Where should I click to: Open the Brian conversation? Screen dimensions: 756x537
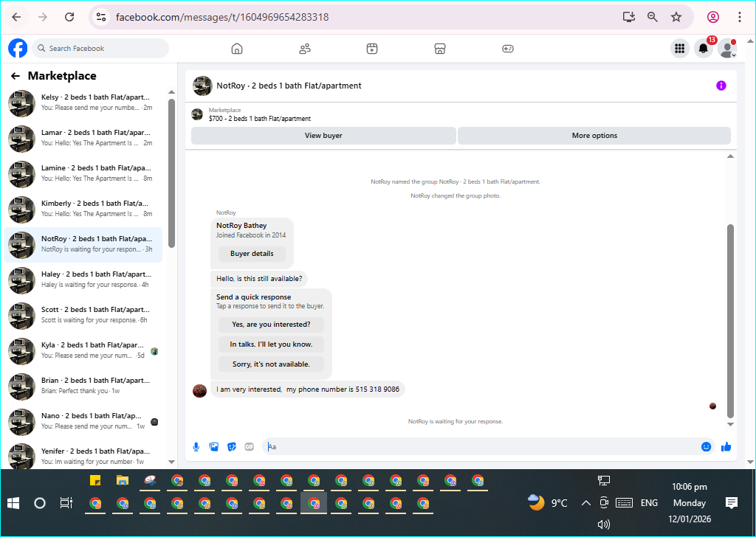click(83, 387)
